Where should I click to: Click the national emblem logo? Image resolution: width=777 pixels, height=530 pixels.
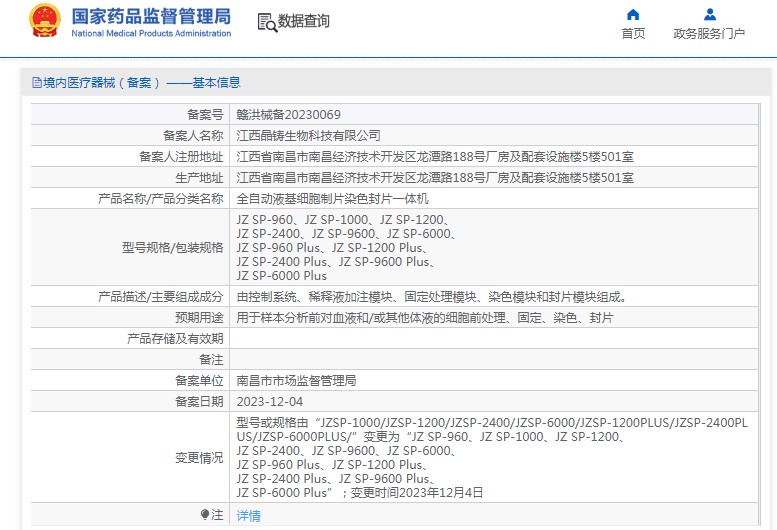(44, 21)
